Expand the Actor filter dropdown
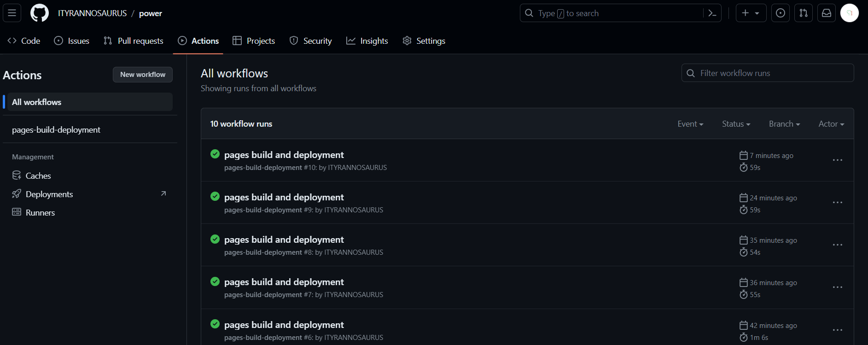The width and height of the screenshot is (868, 345). (x=831, y=124)
